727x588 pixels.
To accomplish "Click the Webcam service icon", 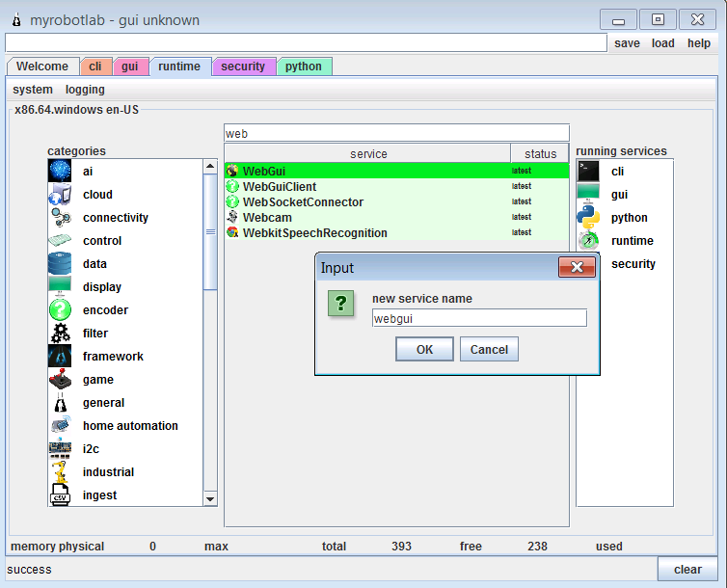I will (232, 217).
